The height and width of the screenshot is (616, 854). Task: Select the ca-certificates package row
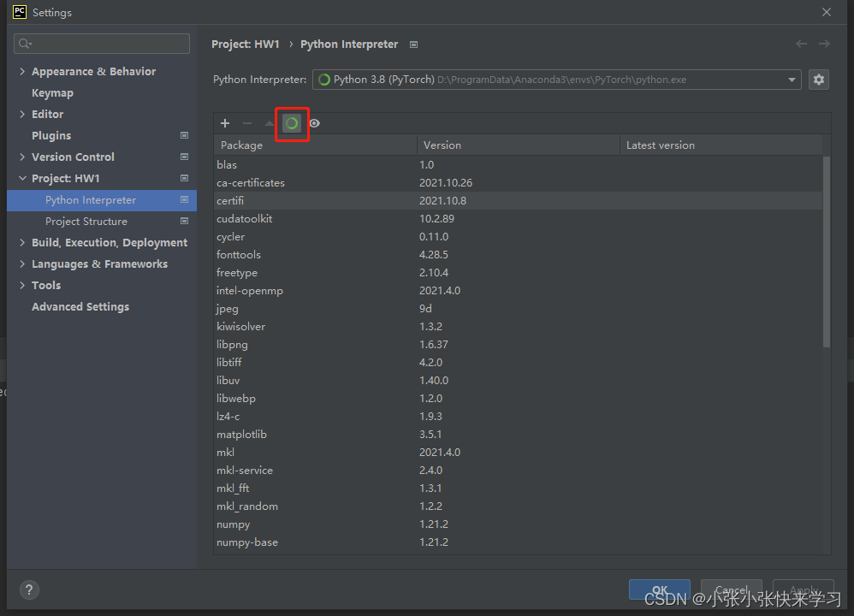click(518, 182)
